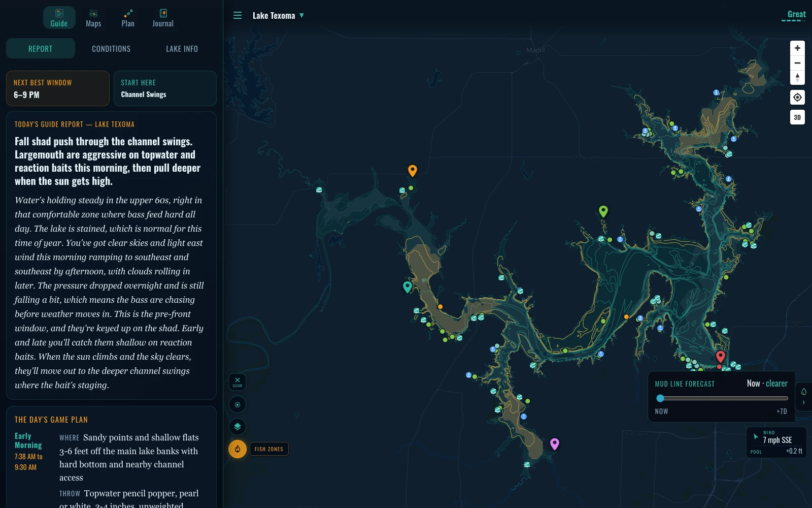Viewport: 812px width, 508px height.
Task: Select the green map pin marker
Action: pyautogui.click(x=603, y=211)
